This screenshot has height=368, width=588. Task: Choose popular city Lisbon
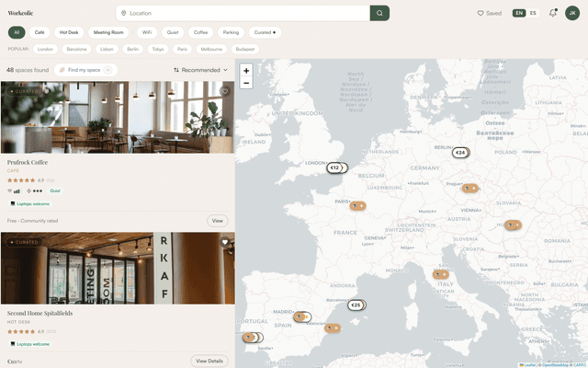click(107, 49)
